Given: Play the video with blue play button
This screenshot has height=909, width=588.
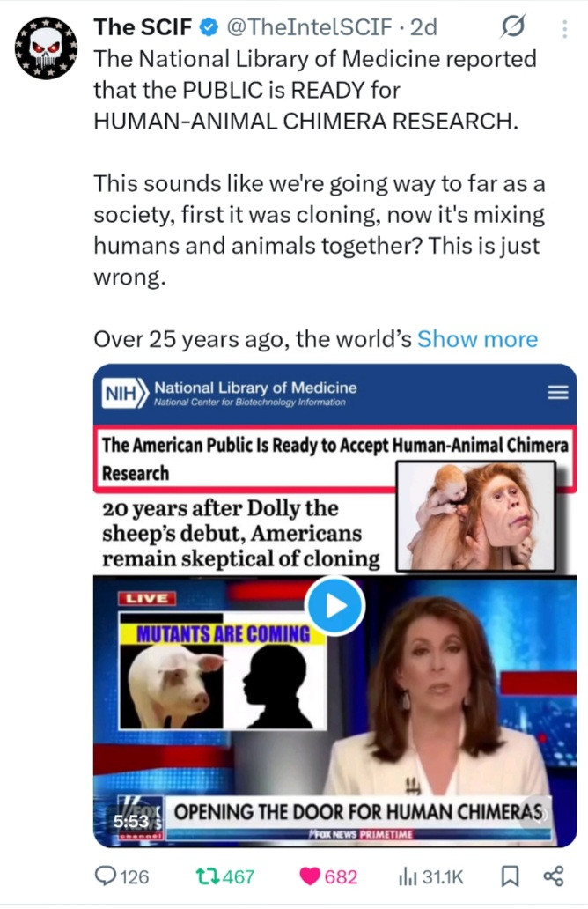Looking at the screenshot, I should [335, 606].
